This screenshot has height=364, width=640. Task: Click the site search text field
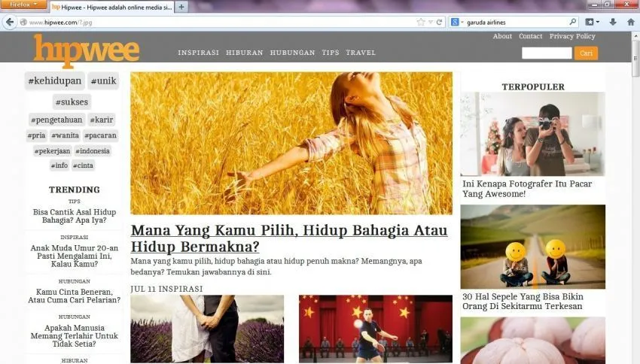point(547,53)
